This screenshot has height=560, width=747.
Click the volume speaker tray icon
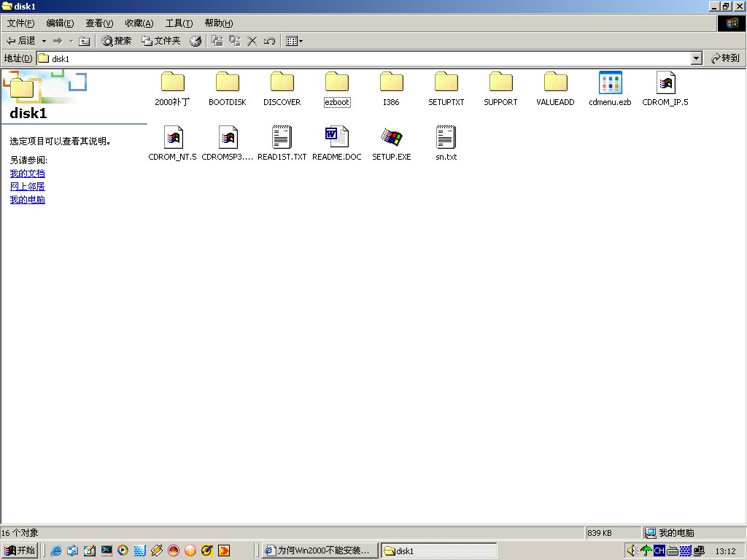(632, 551)
